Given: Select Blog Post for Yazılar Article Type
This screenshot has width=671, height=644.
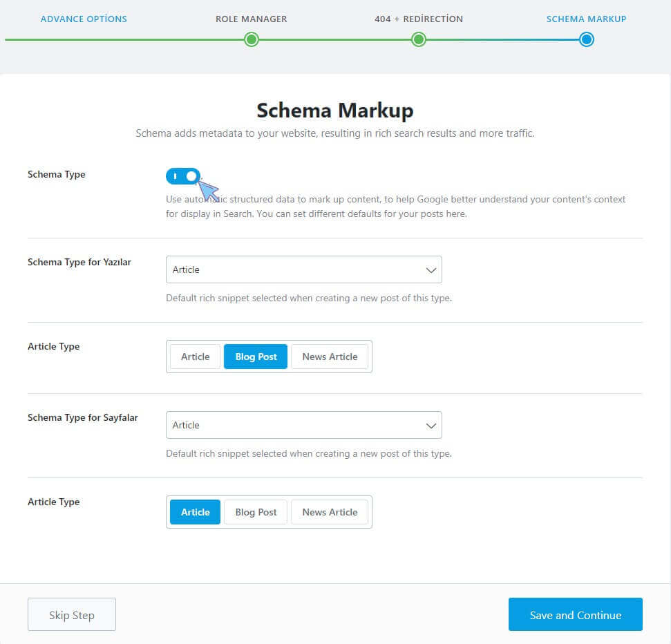Looking at the screenshot, I should tap(256, 357).
